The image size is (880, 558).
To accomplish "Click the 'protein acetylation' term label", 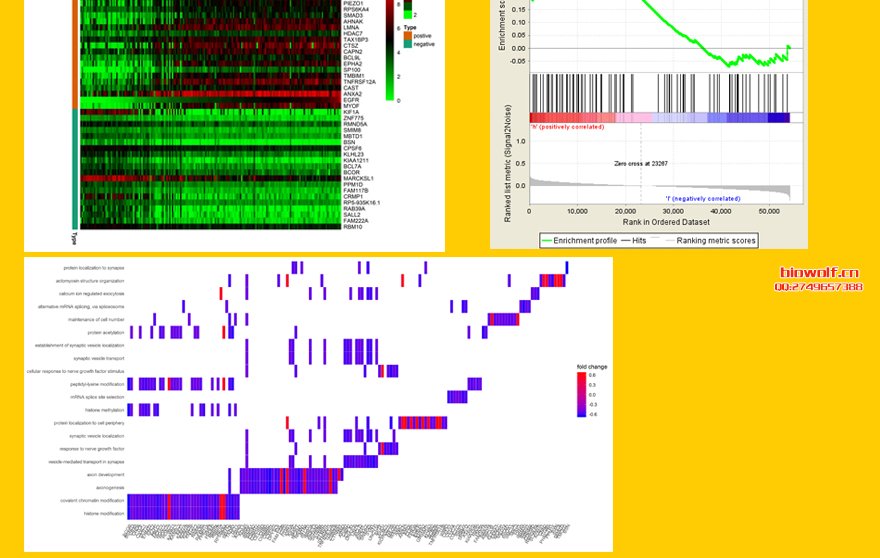I will pos(106,332).
